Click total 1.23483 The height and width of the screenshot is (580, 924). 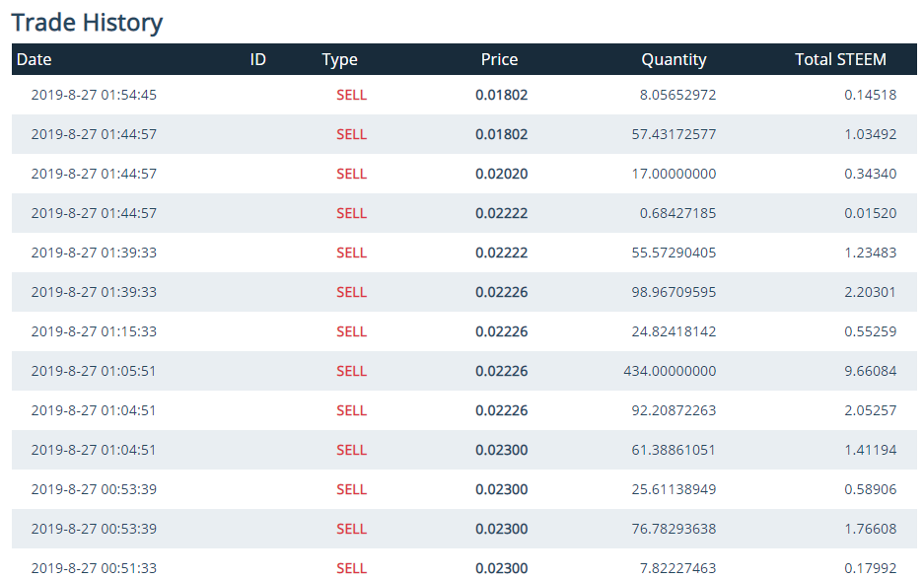click(x=871, y=253)
